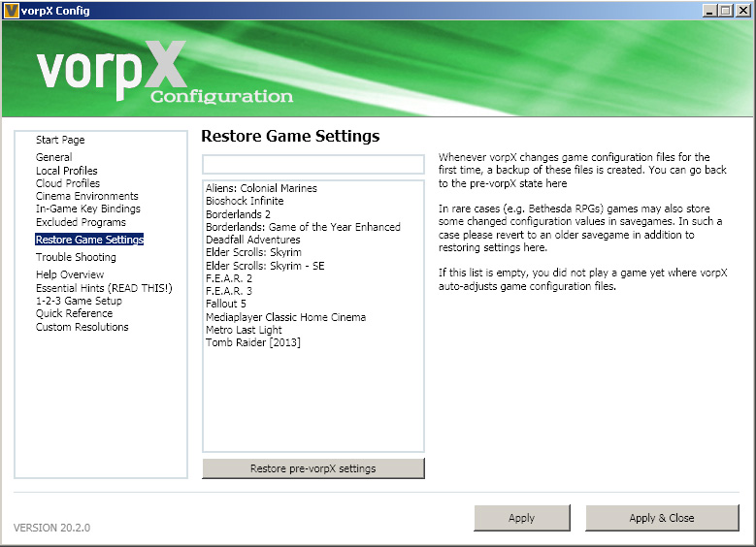This screenshot has width=756, height=547.
Task: Close the vorpX Config window
Action: pyautogui.click(x=743, y=11)
